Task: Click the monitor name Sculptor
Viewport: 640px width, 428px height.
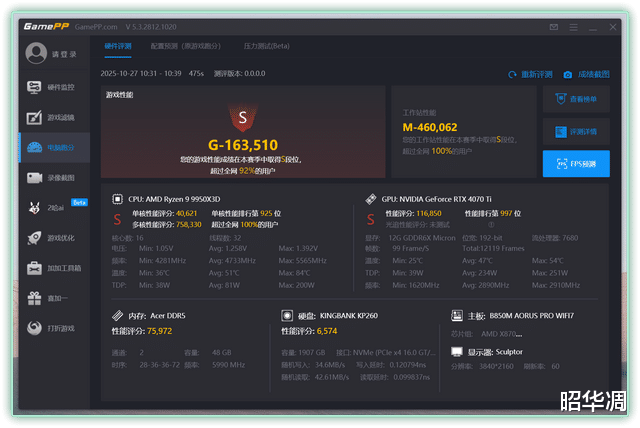Action: (x=509, y=352)
